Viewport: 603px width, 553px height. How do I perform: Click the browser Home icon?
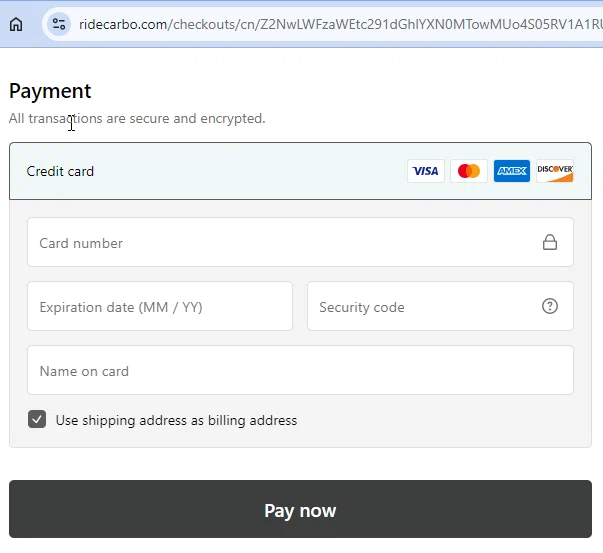(x=16, y=24)
